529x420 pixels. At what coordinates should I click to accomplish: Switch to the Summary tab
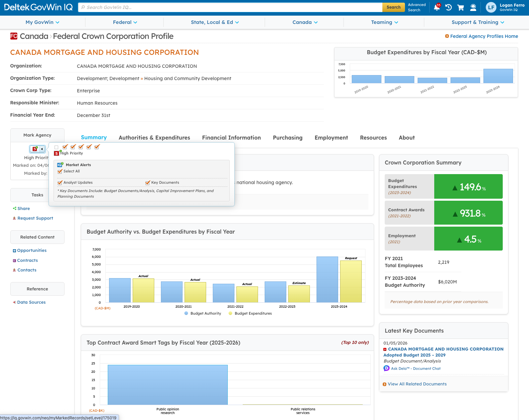[94, 138]
